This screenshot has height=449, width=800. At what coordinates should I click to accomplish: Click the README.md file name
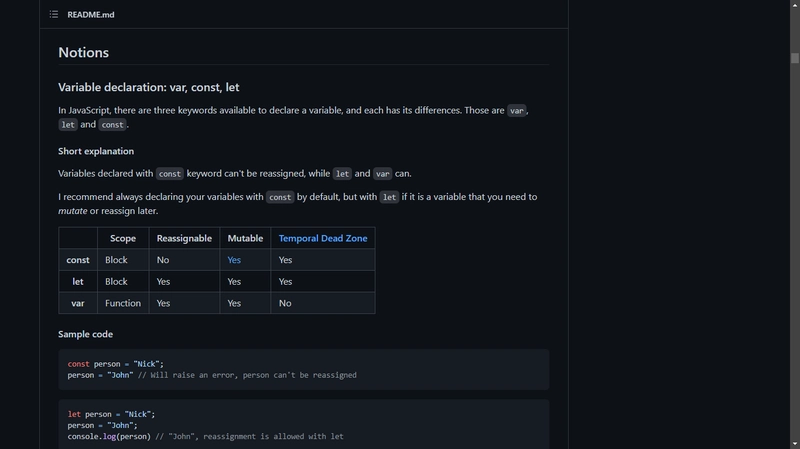91,15
